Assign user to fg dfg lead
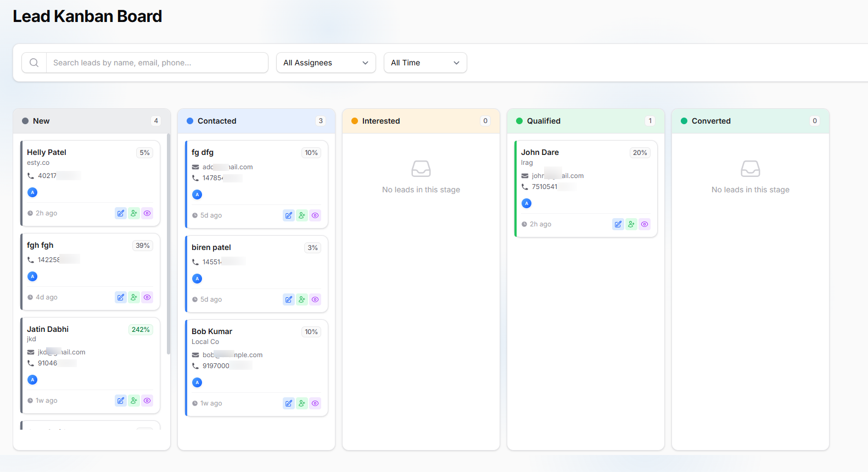This screenshot has height=472, width=868. click(302, 215)
